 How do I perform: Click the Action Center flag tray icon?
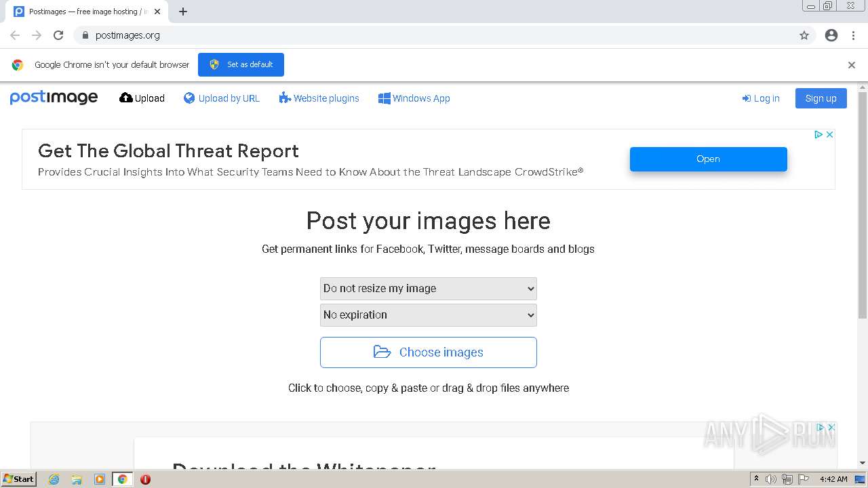804,479
